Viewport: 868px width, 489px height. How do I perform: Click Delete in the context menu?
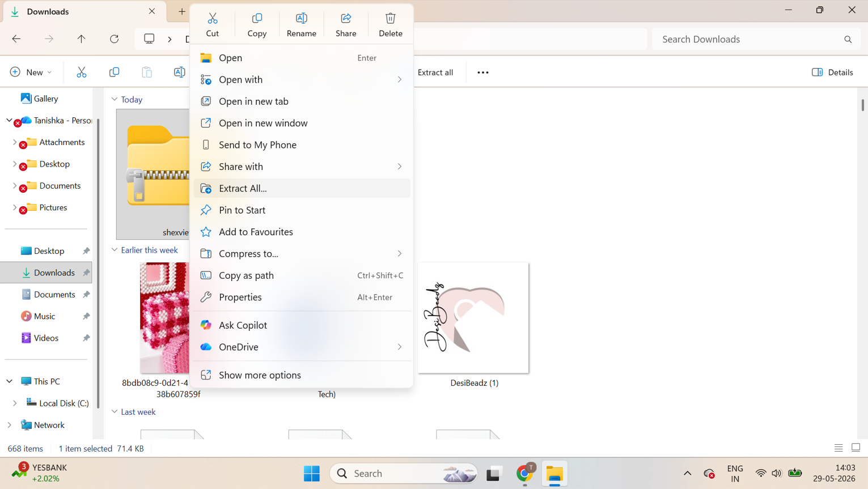(x=390, y=25)
